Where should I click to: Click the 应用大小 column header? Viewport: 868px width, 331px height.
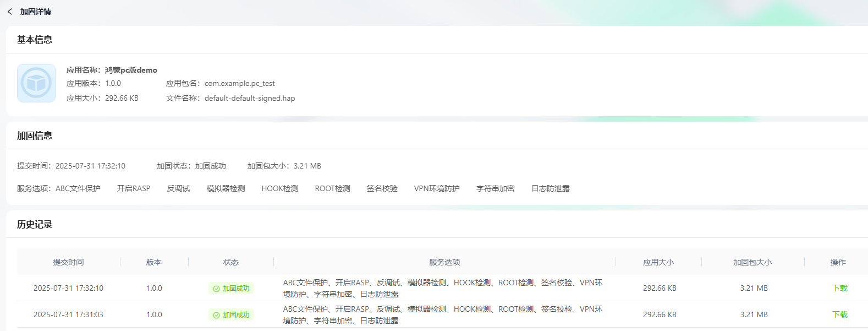pos(658,262)
